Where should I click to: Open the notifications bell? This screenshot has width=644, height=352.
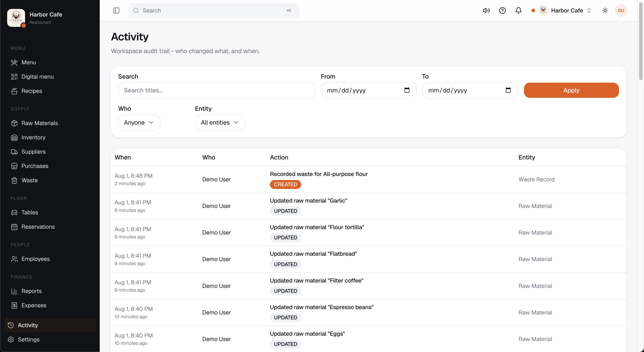pyautogui.click(x=519, y=10)
